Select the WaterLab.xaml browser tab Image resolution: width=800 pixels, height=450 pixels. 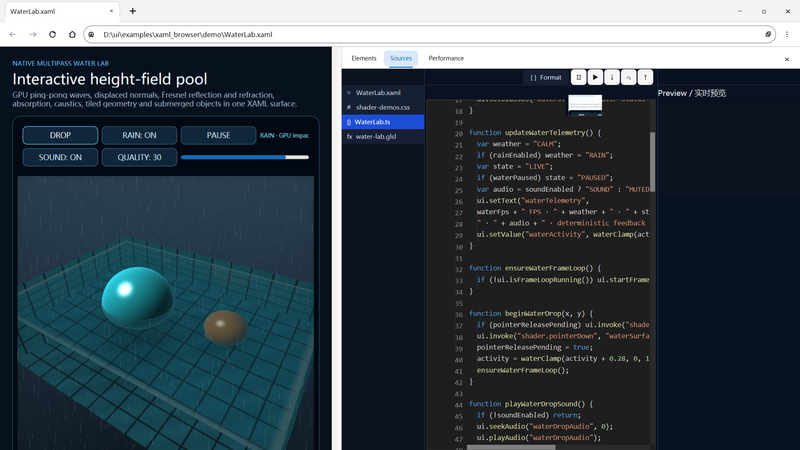pyautogui.click(x=60, y=11)
